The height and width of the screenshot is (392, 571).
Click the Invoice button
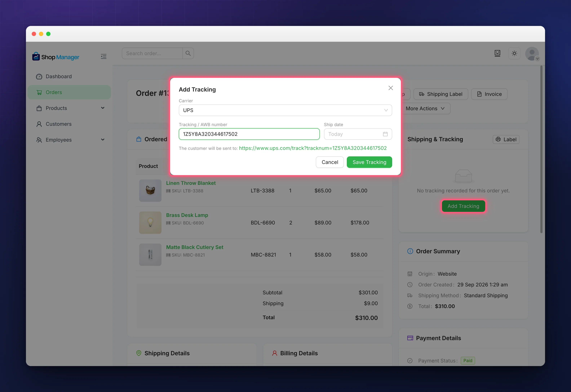(489, 94)
